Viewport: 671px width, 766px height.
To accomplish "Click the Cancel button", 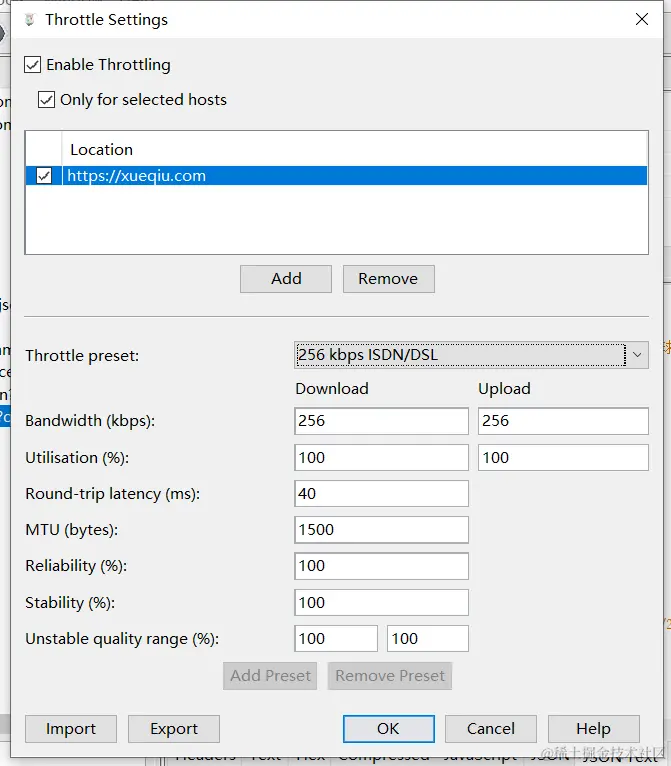I will coord(491,729).
